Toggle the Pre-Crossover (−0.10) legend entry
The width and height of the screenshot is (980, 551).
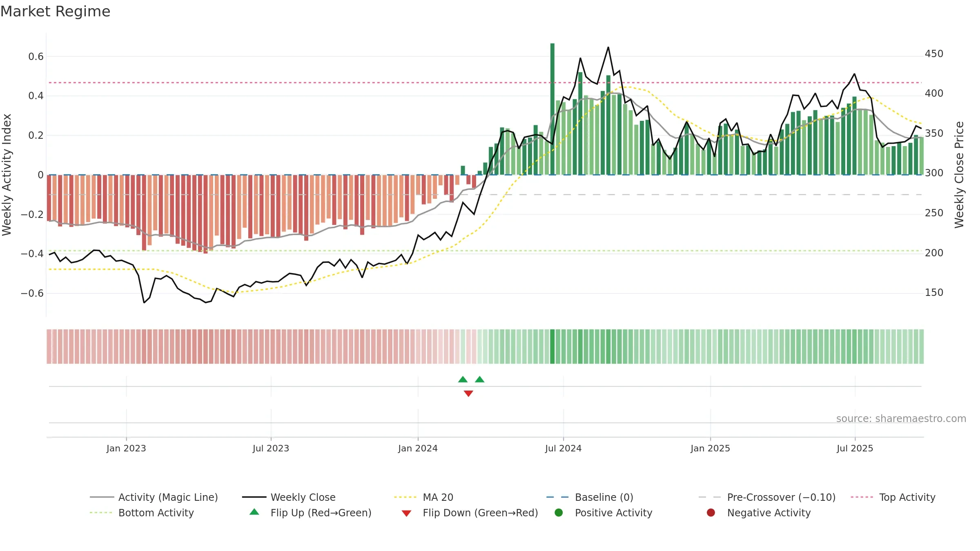(767, 497)
